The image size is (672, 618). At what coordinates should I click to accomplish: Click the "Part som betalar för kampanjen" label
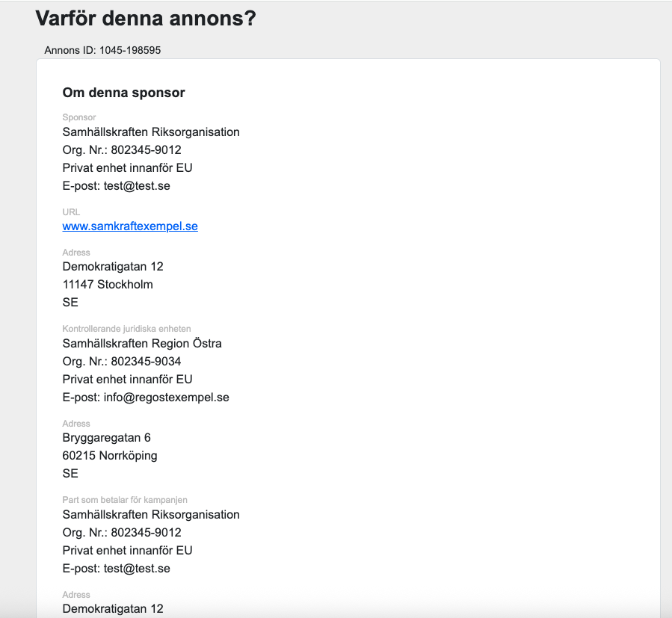[x=125, y=500]
